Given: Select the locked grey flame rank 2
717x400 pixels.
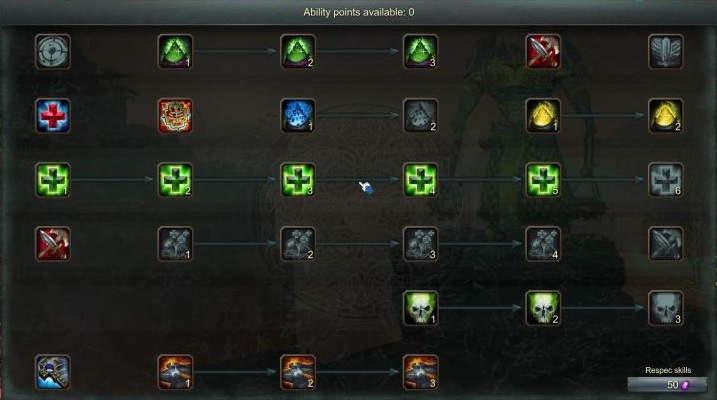Looking at the screenshot, I should [x=421, y=116].
